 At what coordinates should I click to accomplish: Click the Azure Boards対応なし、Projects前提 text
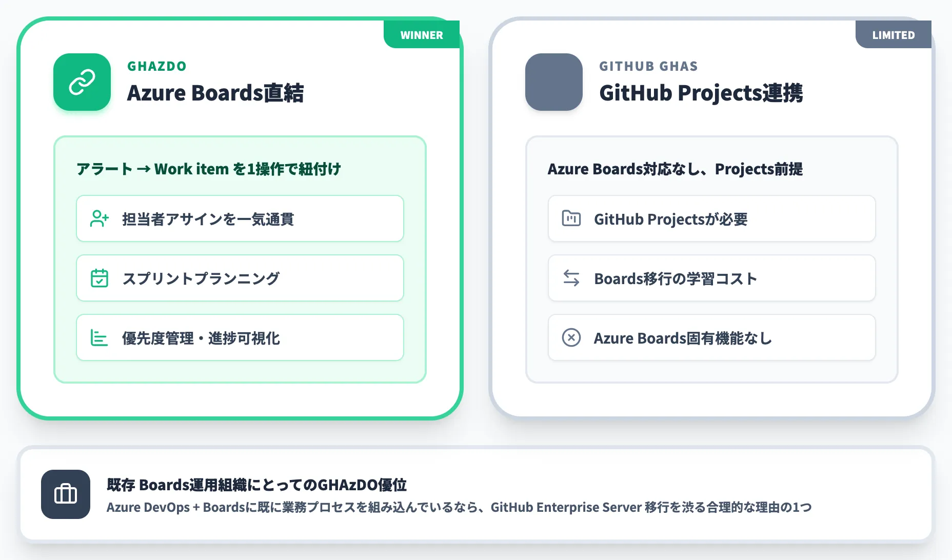pyautogui.click(x=675, y=169)
